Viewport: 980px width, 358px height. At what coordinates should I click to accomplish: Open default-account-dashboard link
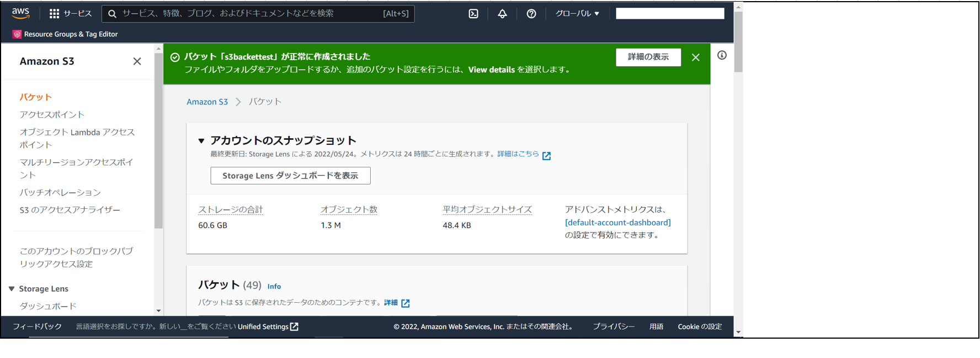click(x=618, y=223)
